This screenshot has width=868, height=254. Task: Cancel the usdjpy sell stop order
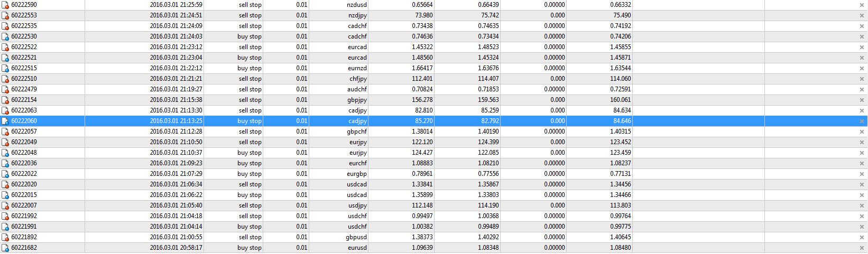(x=862, y=205)
